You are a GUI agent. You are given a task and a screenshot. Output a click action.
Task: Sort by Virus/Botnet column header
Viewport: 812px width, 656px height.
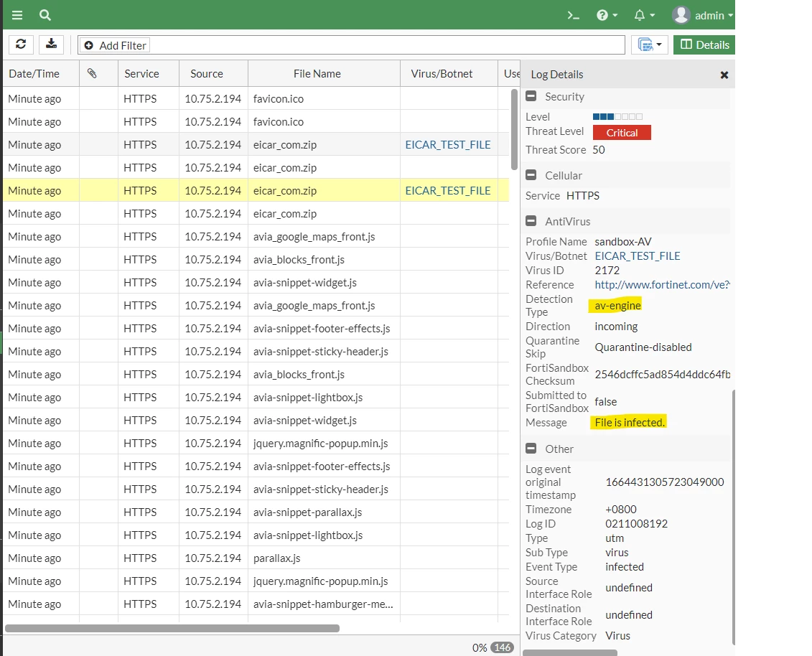449,73
